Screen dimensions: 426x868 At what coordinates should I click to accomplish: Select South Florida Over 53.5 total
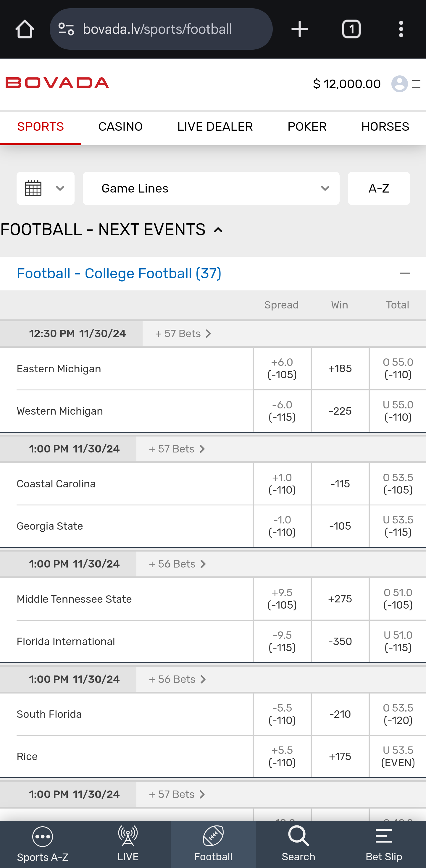point(398,714)
